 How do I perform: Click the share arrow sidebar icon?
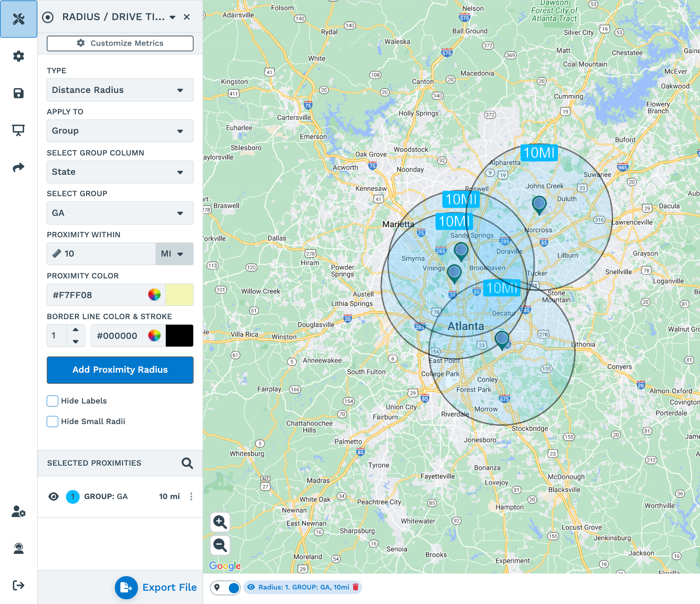(18, 167)
